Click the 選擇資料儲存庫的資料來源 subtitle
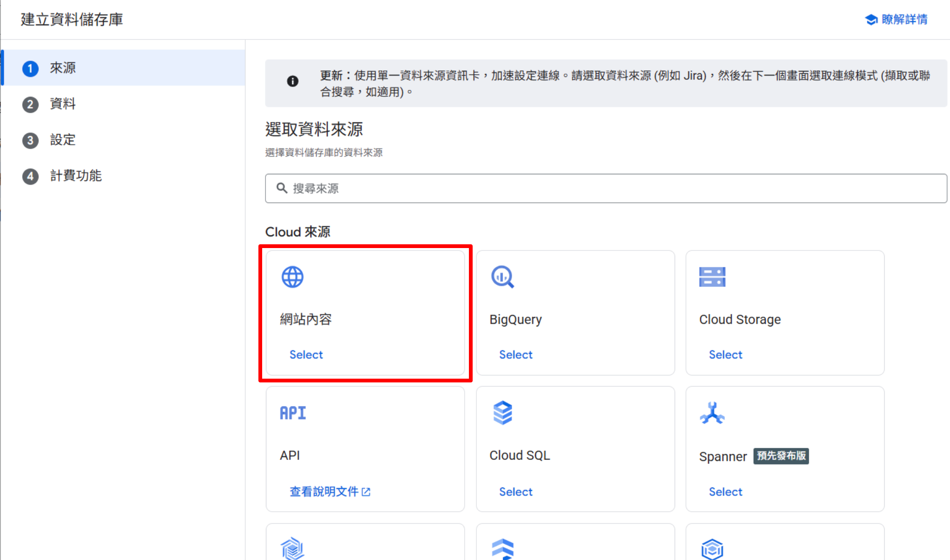Image resolution: width=950 pixels, height=560 pixels. click(324, 153)
